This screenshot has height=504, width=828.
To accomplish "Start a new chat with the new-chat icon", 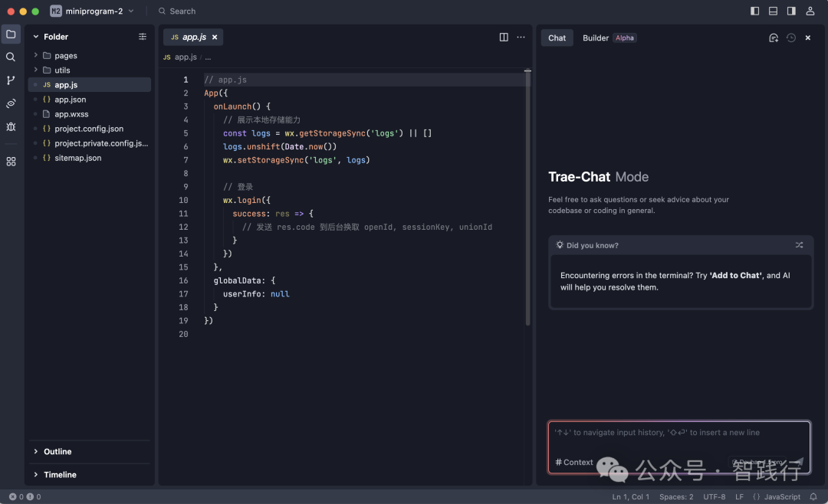I will click(x=774, y=38).
